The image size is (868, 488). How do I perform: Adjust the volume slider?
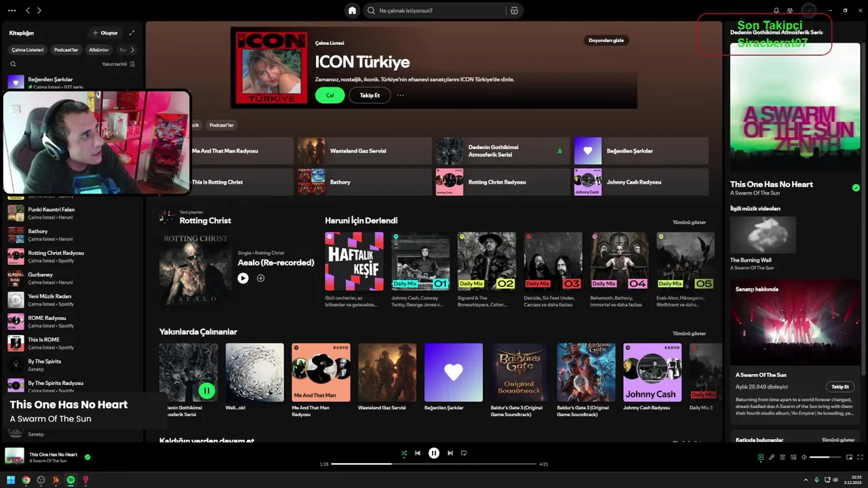tap(825, 457)
